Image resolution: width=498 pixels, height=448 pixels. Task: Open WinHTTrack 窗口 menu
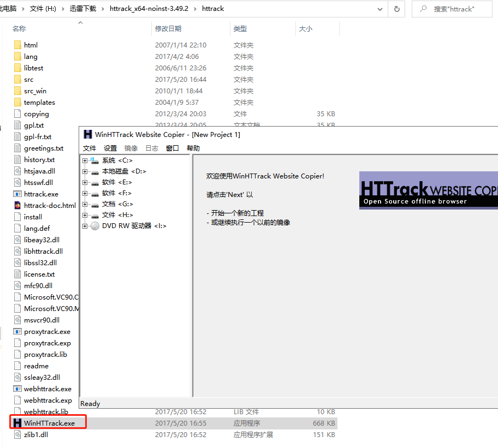[x=173, y=148]
